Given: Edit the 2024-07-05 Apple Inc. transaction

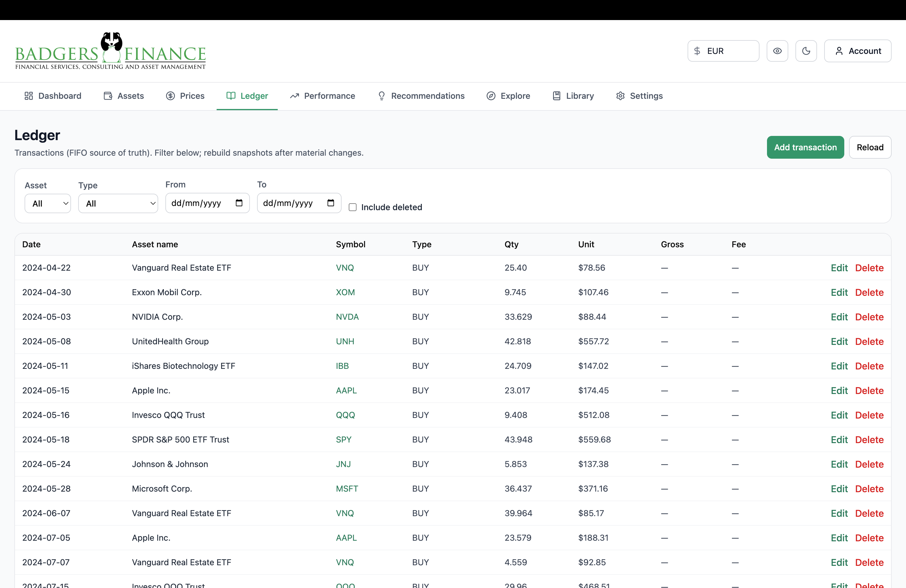Looking at the screenshot, I should (x=839, y=538).
